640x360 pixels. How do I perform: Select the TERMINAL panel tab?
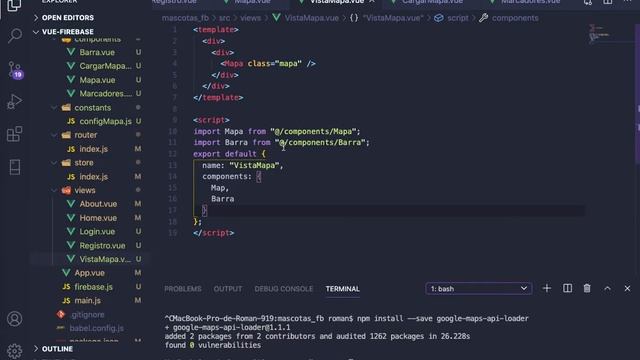[342, 289]
